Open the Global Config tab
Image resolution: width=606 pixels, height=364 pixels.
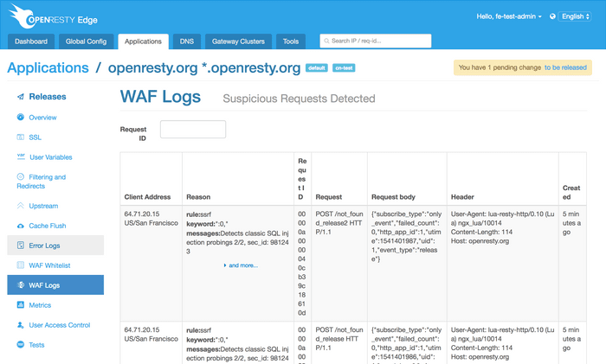coord(86,42)
